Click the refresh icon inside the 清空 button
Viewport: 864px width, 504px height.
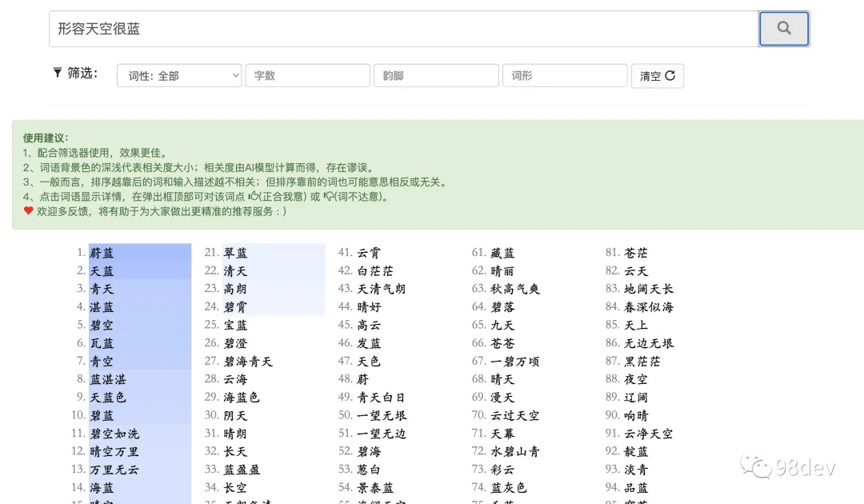[672, 76]
